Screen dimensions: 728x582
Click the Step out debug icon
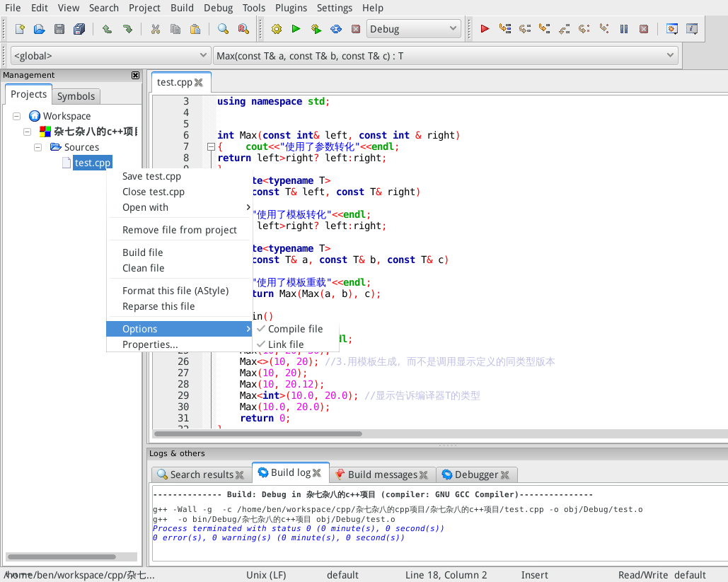tap(564, 29)
